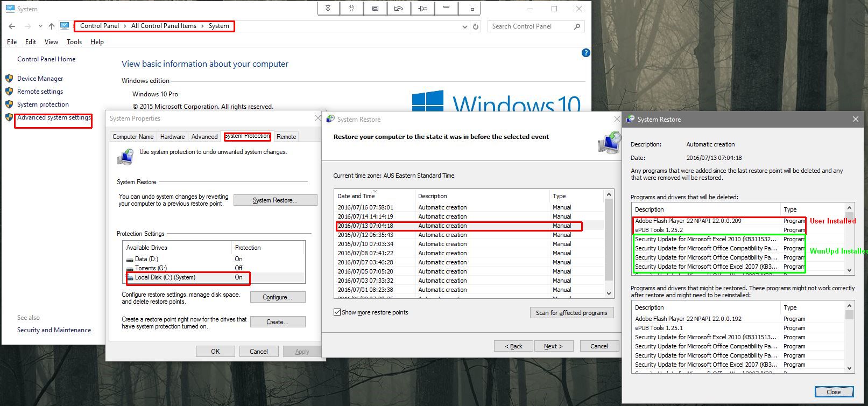Viewport: 868px width, 406px height.
Task: Click the Data (D:) drive icon
Action: click(130, 259)
